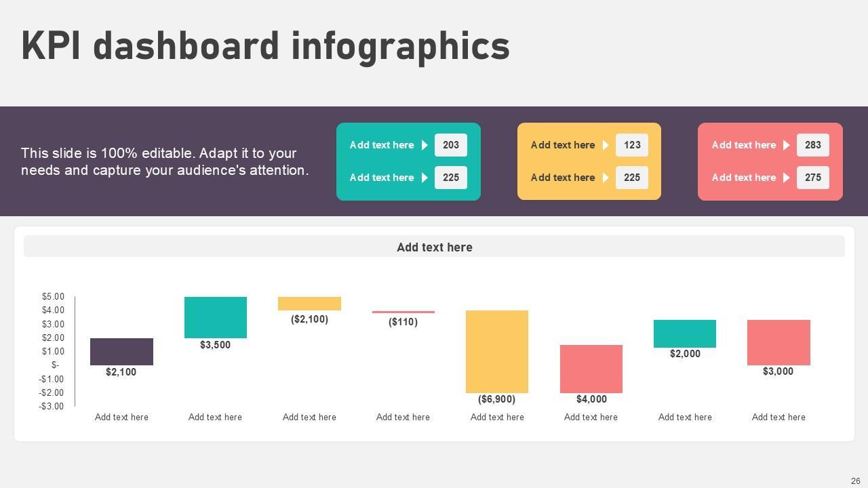This screenshot has height=488, width=868.
Task: Click the arrow icon in red card's bottom row
Action: pos(787,178)
